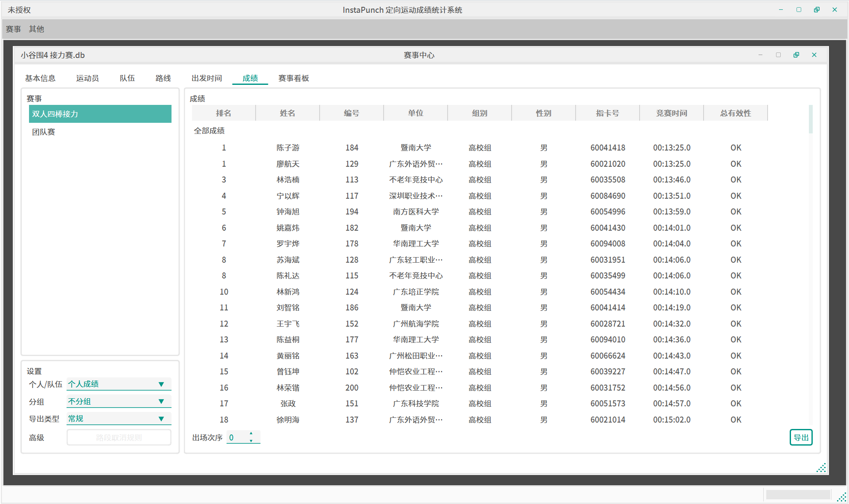Click the main window restore icon
849x504 pixels.
pyautogui.click(x=817, y=10)
